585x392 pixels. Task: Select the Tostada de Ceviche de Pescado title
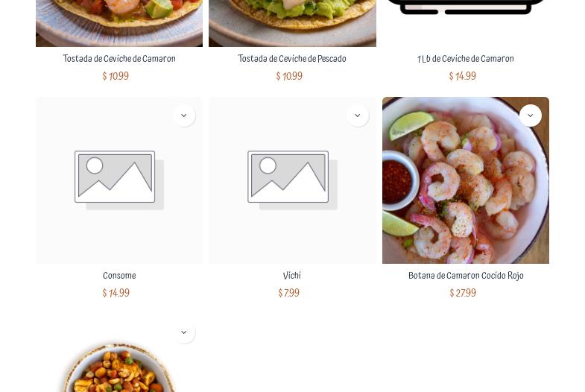[x=292, y=59]
